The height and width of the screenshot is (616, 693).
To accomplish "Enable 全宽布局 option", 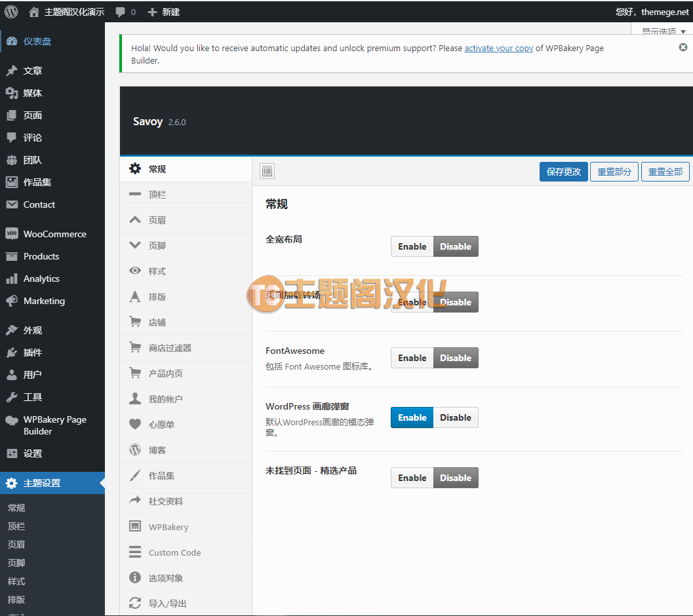I will tap(412, 246).
